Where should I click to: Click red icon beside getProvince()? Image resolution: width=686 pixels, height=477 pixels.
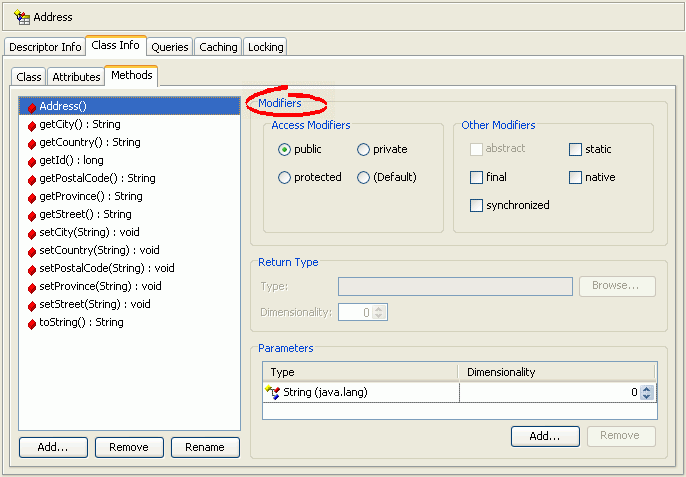click(x=32, y=197)
